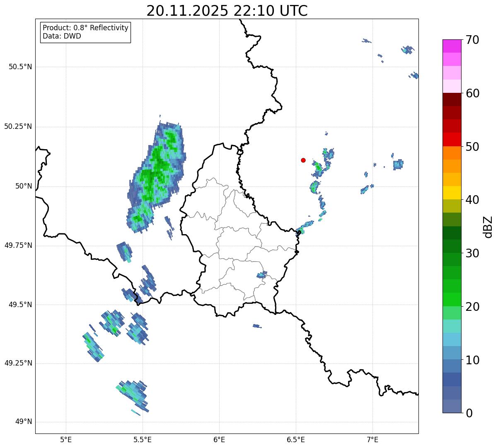Click the small radar echo inside Luxembourg
The width and height of the screenshot is (498, 448).
(262, 275)
